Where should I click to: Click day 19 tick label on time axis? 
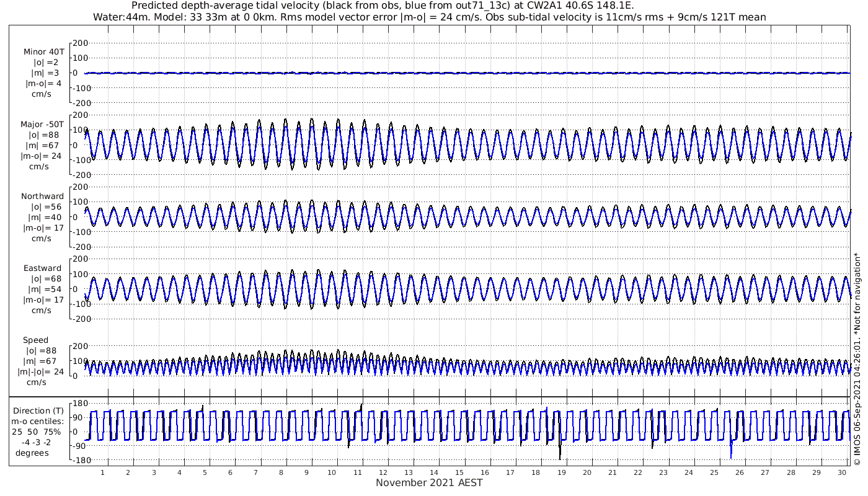point(561,473)
